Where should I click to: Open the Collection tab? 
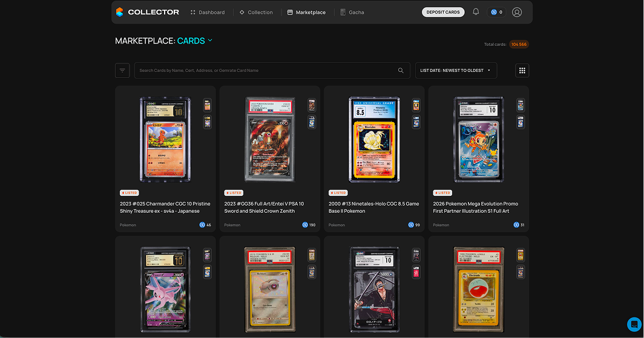click(x=256, y=12)
